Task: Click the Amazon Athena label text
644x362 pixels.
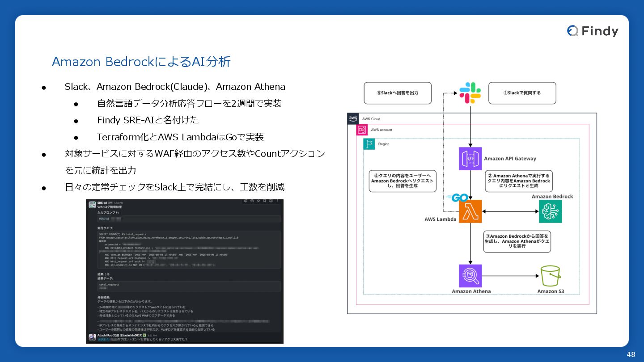Action: 471,291
